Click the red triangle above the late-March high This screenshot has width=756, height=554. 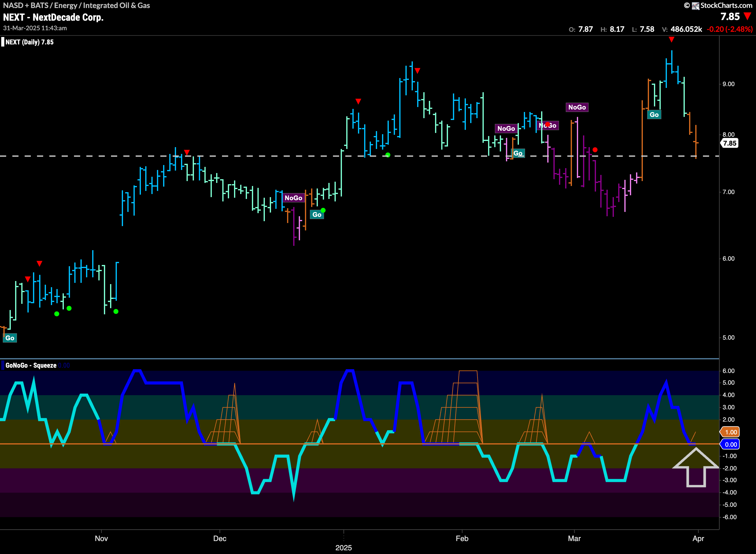coord(671,39)
